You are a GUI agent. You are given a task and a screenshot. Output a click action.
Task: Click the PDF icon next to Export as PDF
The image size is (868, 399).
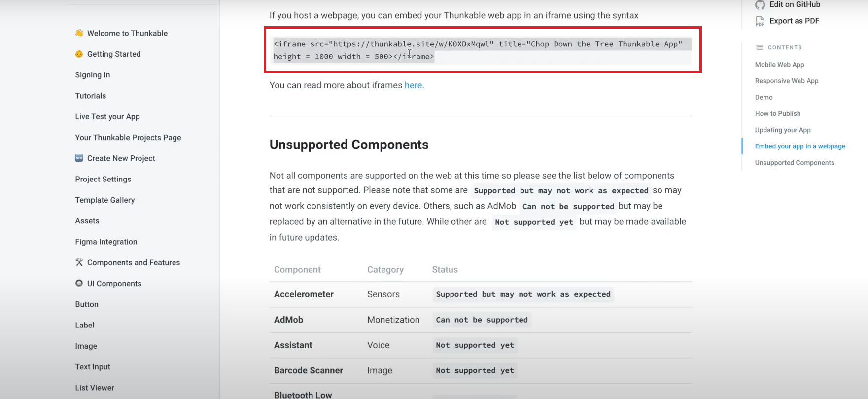[760, 21]
